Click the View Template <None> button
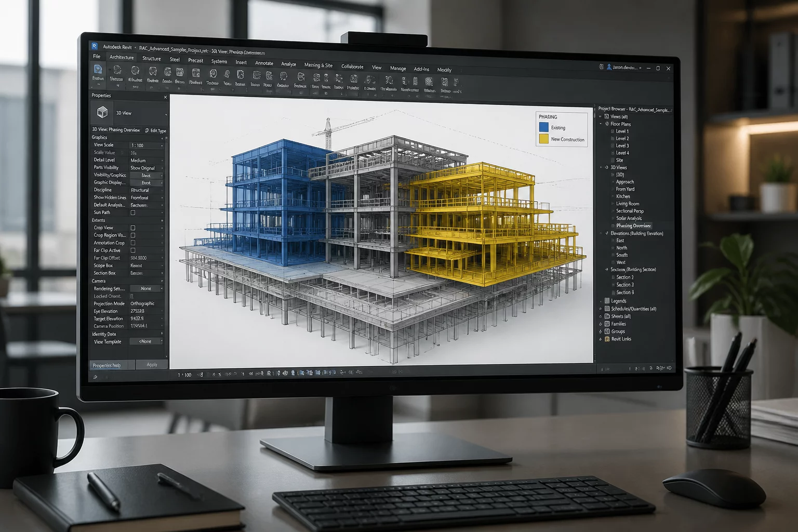 click(x=145, y=341)
